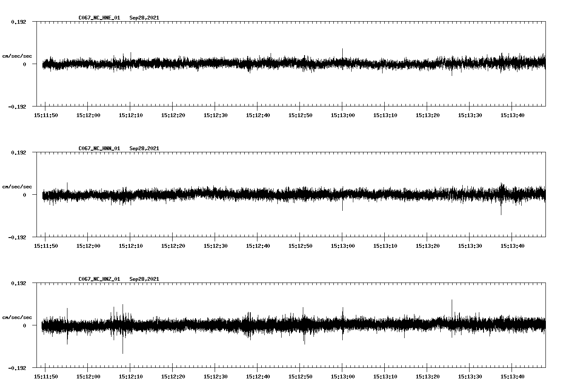Click 15:11:50 time label under HNZ plot

coord(45,377)
